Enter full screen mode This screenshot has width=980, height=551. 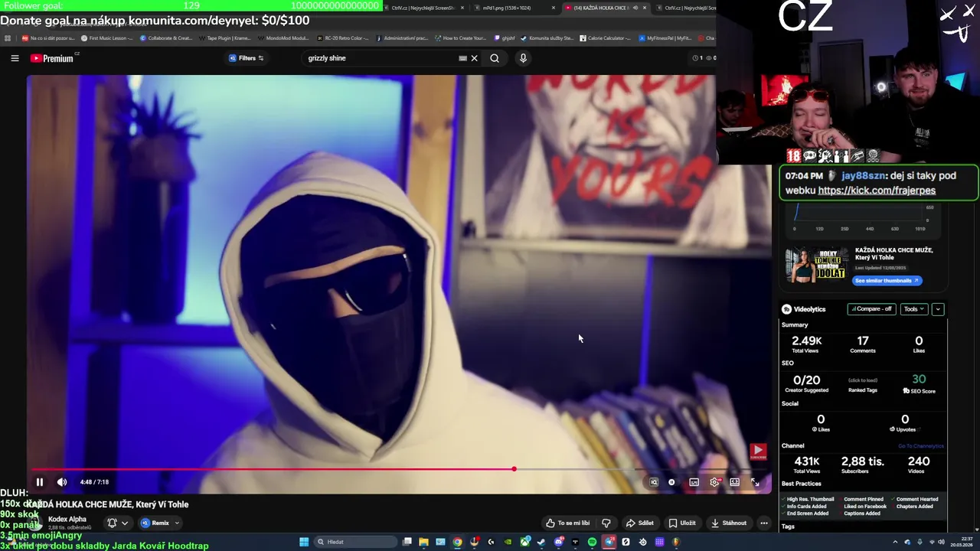(x=755, y=482)
